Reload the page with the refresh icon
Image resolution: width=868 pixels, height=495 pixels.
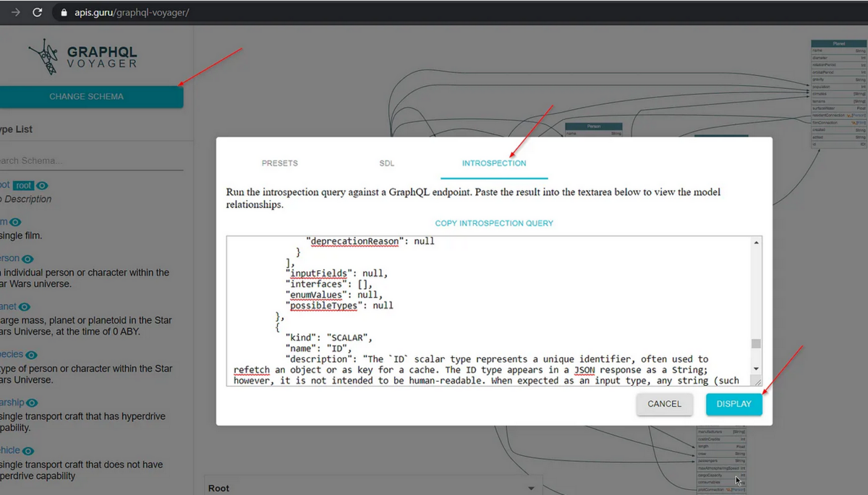(x=38, y=12)
